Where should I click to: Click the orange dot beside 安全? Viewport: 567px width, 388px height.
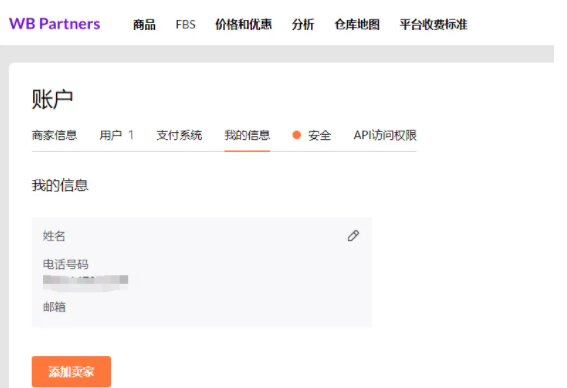tap(297, 135)
